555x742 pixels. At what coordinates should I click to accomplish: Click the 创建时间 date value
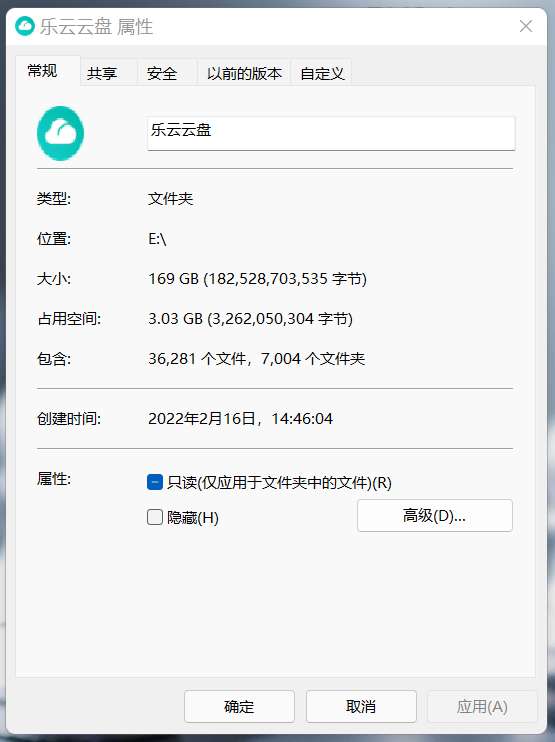pos(240,418)
